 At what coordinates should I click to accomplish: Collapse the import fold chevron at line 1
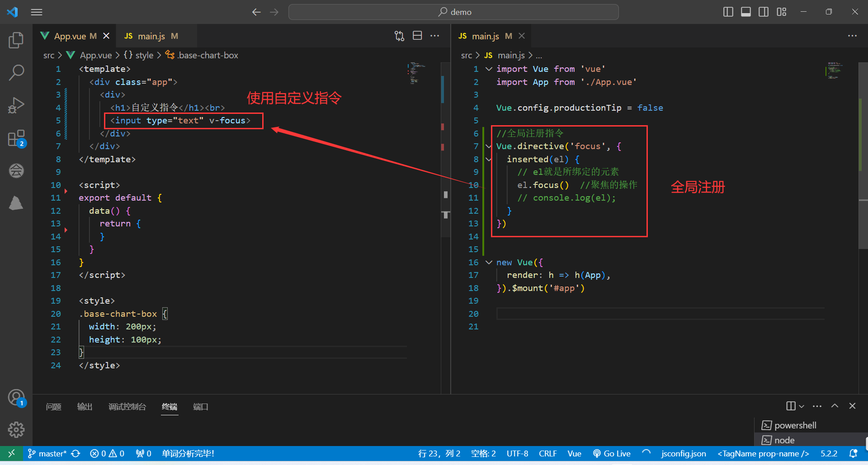point(489,69)
